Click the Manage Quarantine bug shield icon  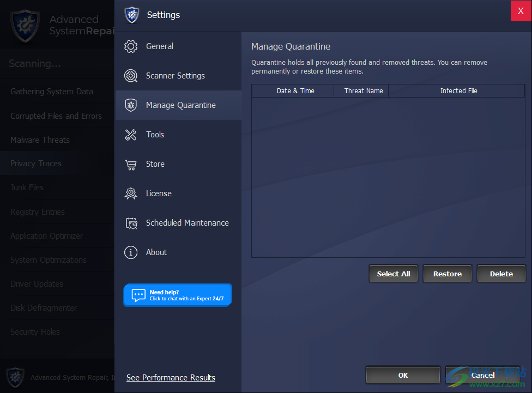pyautogui.click(x=131, y=105)
